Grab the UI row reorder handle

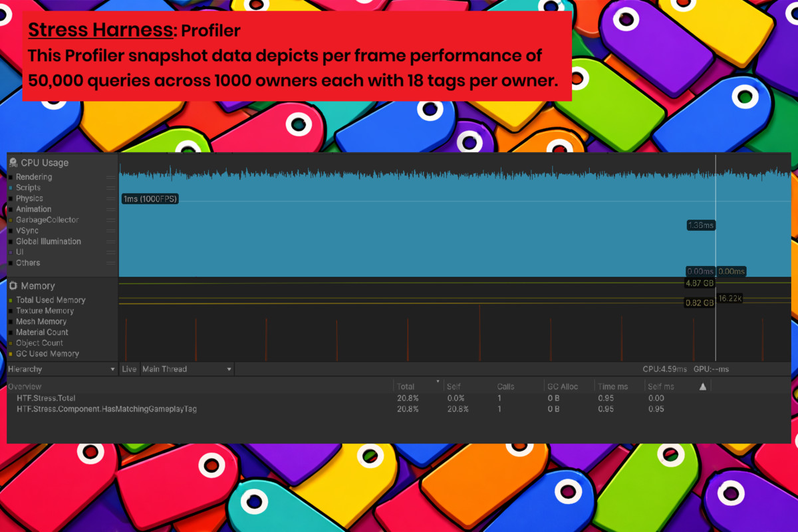pos(111,253)
